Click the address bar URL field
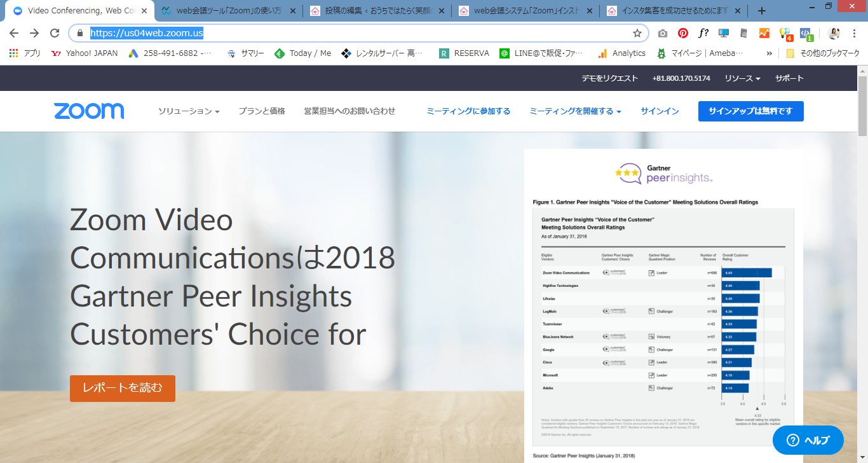This screenshot has height=463, width=868. 359,34
